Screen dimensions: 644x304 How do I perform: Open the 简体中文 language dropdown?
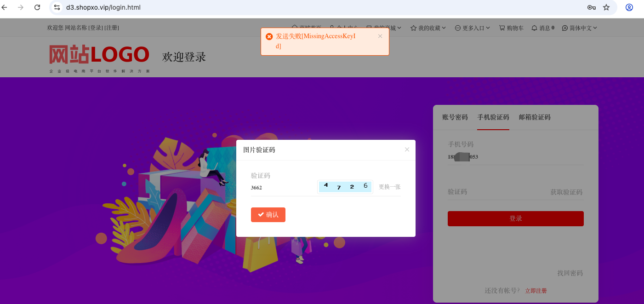[580, 28]
